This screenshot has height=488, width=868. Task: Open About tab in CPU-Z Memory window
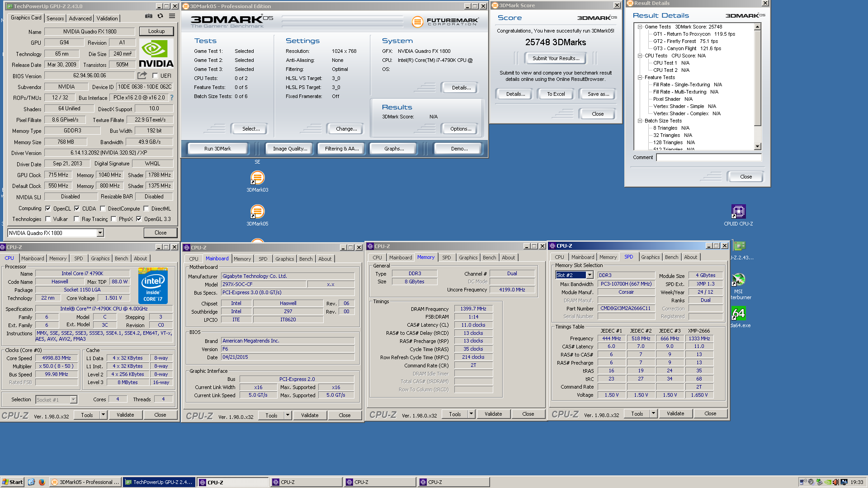(509, 258)
